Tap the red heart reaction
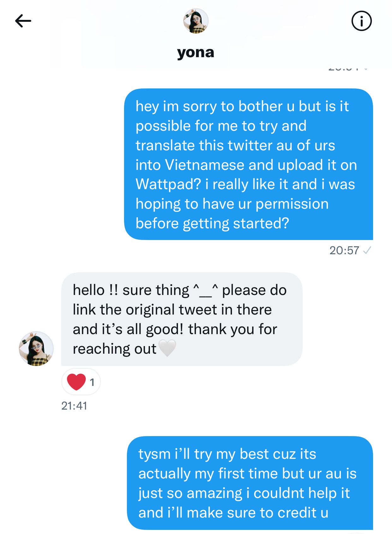 tap(76, 382)
